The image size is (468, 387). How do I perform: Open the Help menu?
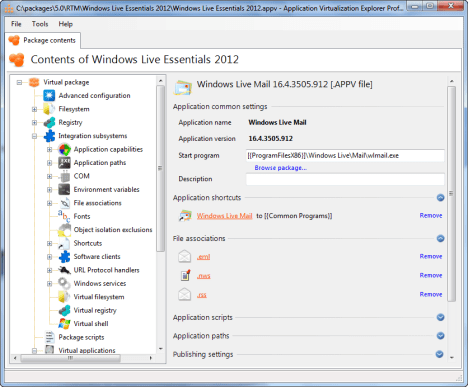tap(66, 24)
